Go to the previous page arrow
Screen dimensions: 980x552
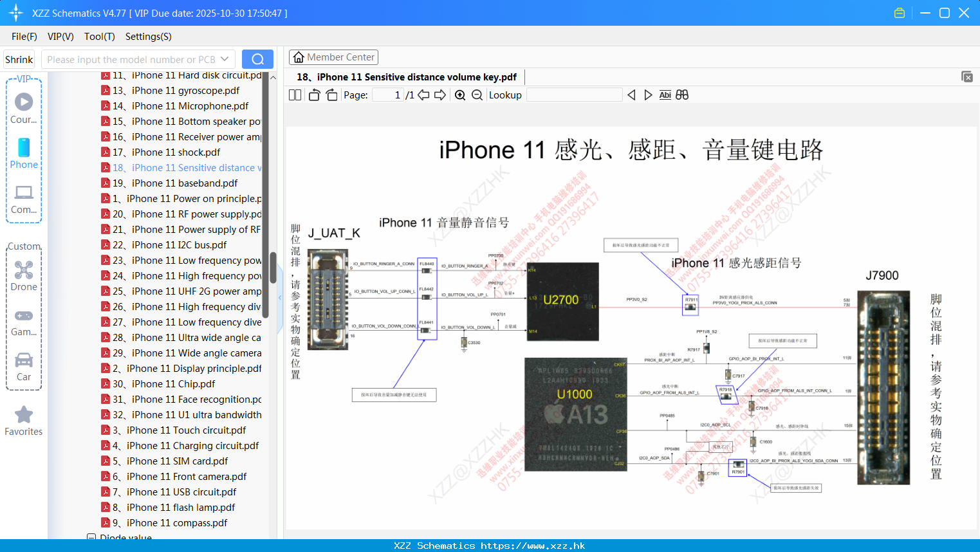[423, 95]
